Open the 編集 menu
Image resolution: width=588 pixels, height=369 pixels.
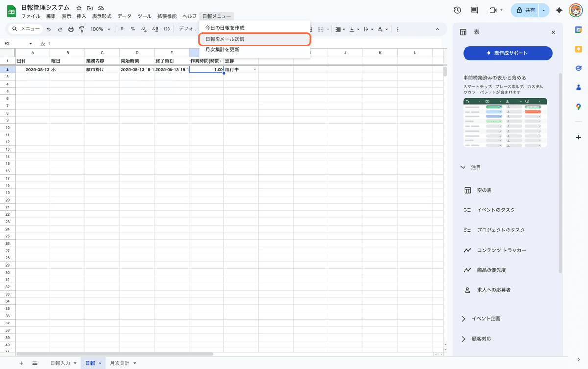(51, 16)
